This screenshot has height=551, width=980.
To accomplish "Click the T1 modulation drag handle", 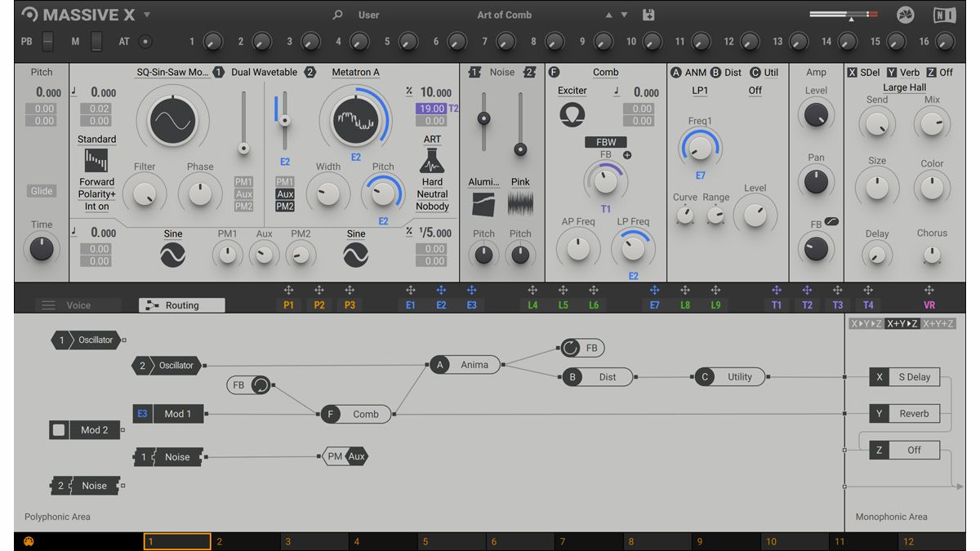I will point(777,290).
